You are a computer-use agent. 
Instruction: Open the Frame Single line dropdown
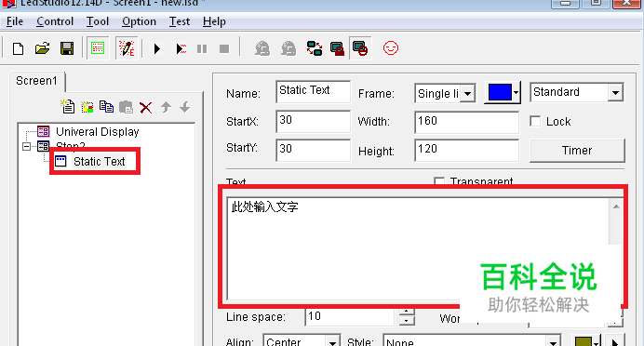467,94
